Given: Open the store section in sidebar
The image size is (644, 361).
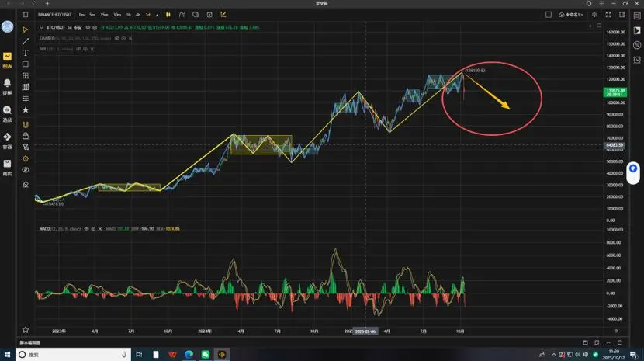Looking at the screenshot, I should point(8,168).
